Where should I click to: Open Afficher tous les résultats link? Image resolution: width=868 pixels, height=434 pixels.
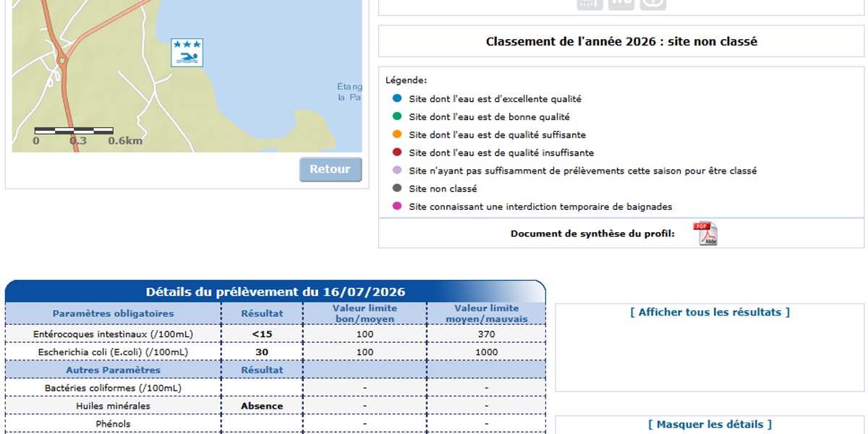pos(710,312)
